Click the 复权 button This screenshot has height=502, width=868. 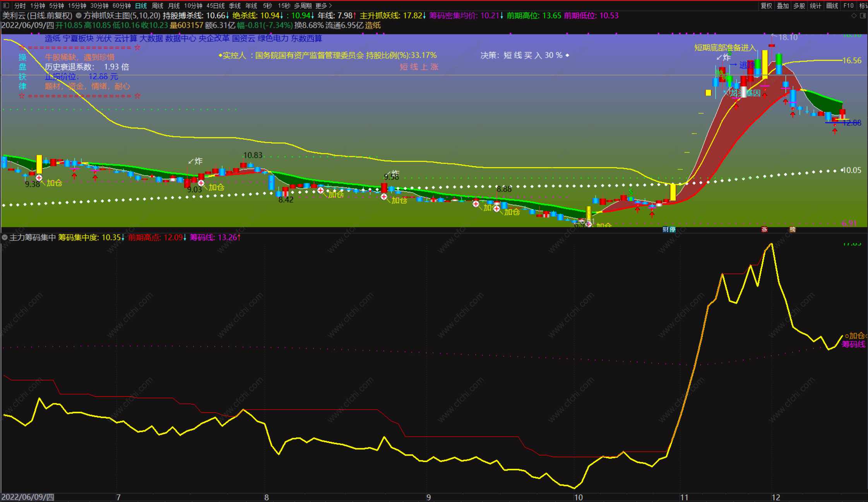point(766,5)
